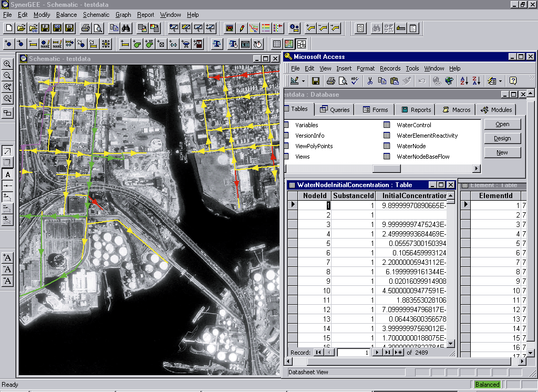The height and width of the screenshot is (392, 538).
Task: Click the Help question mark icon in Access
Action: pos(513,81)
